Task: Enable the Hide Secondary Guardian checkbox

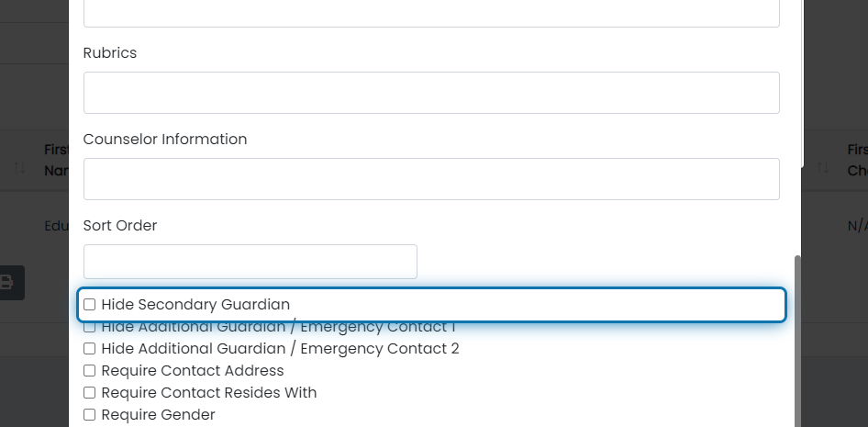Action: click(x=89, y=305)
